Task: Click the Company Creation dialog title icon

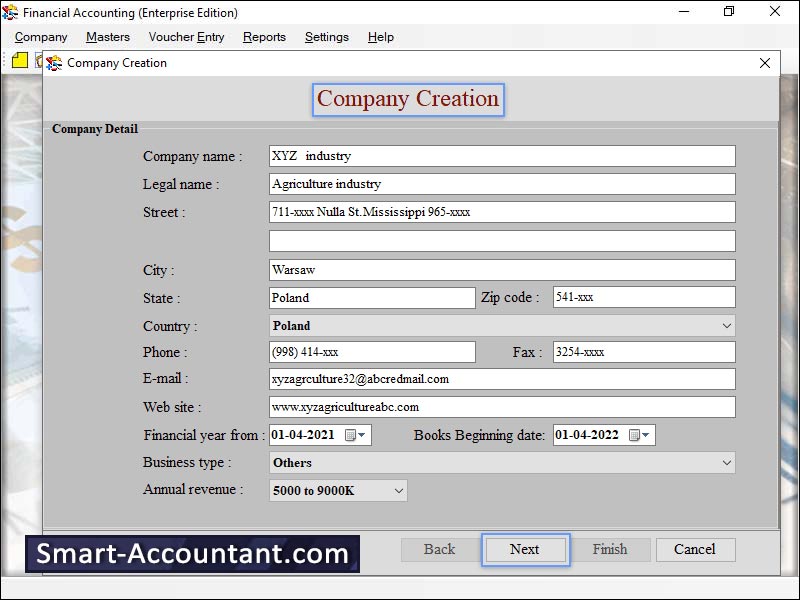Action: [55, 63]
